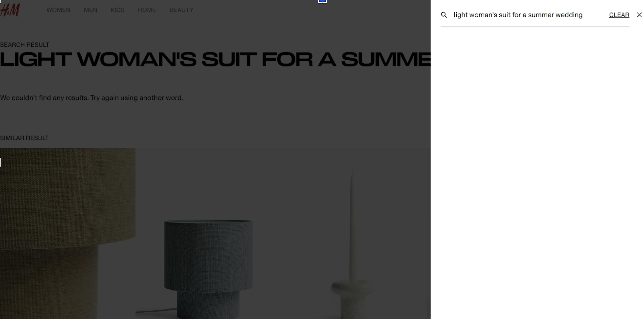Viewport: 644px width, 319px height.
Task: Open the HOME menu
Action: (x=147, y=10)
